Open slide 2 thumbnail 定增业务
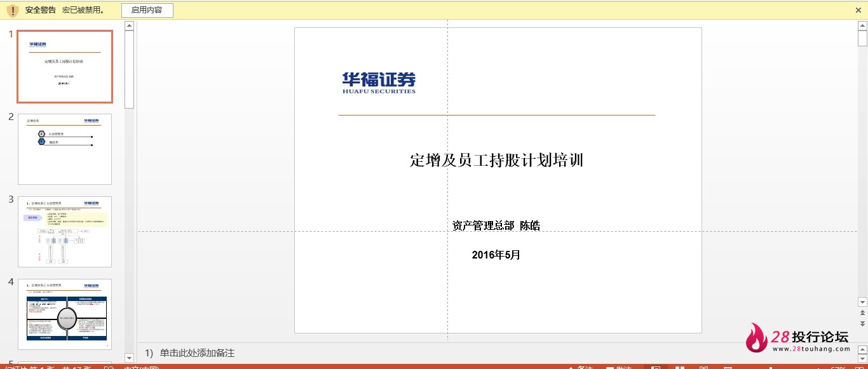868x369 pixels. click(x=65, y=149)
